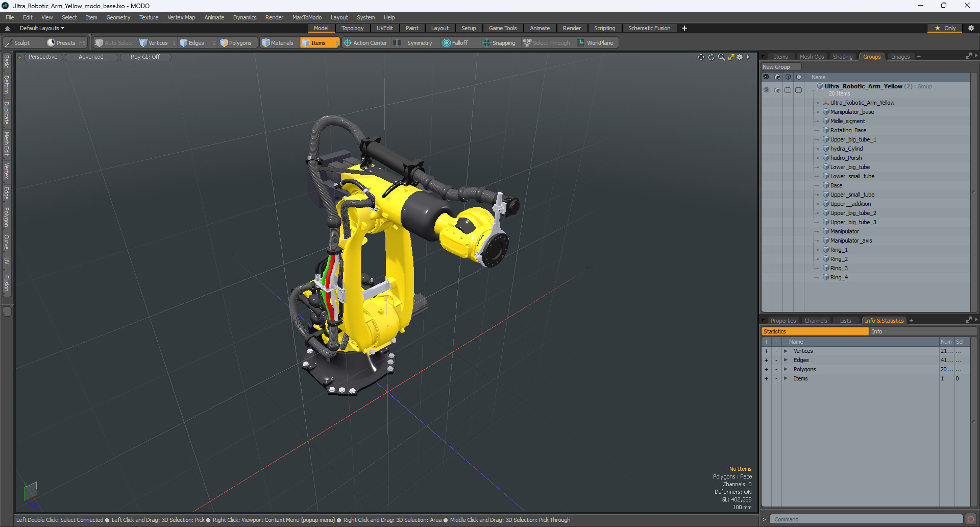Screen dimensions: 980x527
Task: Open the Shading tab
Action: coord(843,57)
